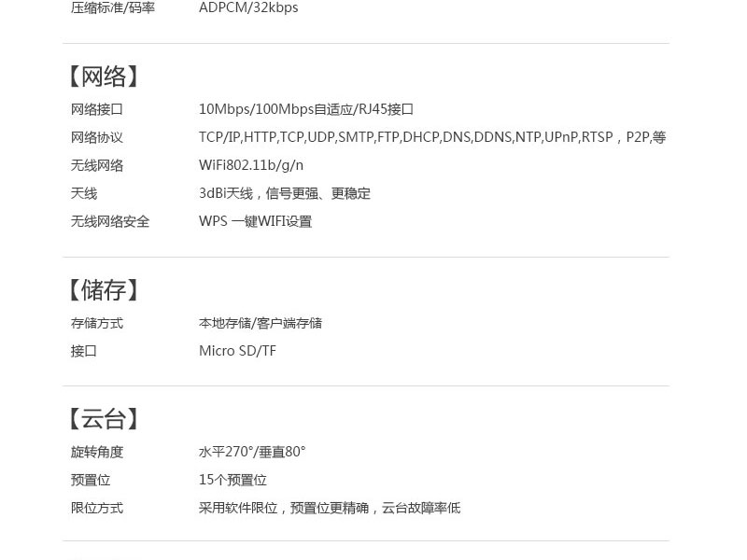Select the 水平270°/垂直80° value
This screenshot has width=747, height=560.
(252, 452)
